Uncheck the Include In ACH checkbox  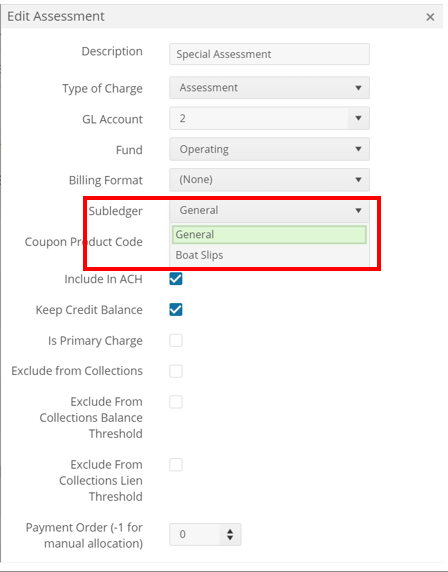pyautogui.click(x=175, y=279)
